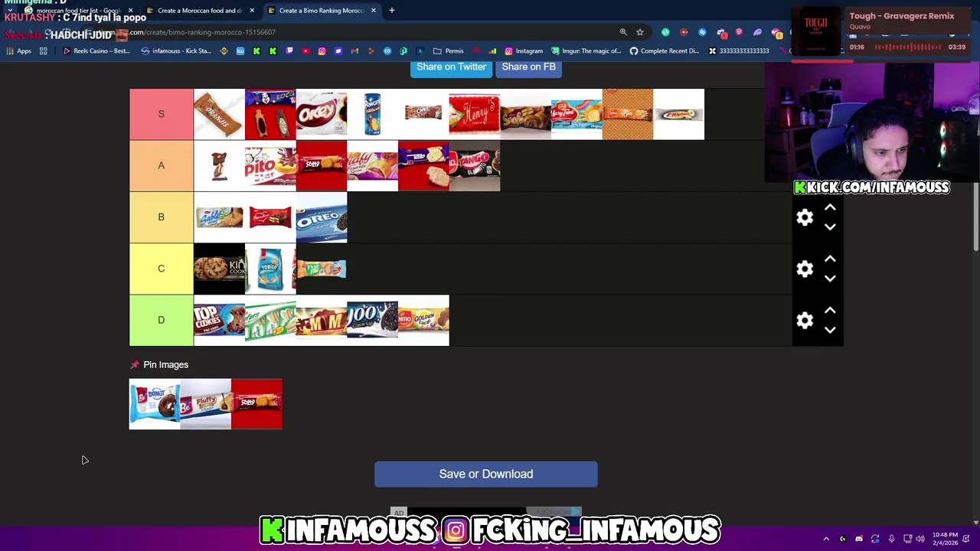Open the 333333333333333 bookmark
The height and width of the screenshot is (551, 980).
[x=739, y=51]
